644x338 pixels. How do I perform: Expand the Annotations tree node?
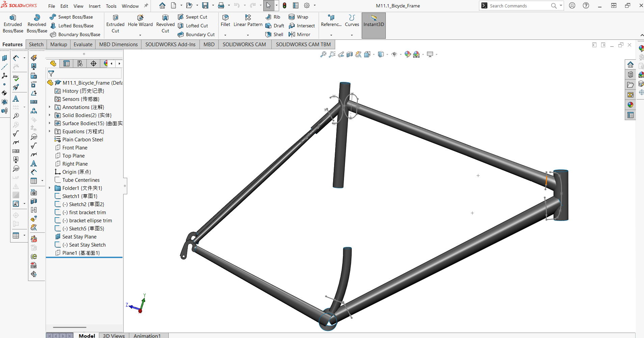click(x=50, y=107)
